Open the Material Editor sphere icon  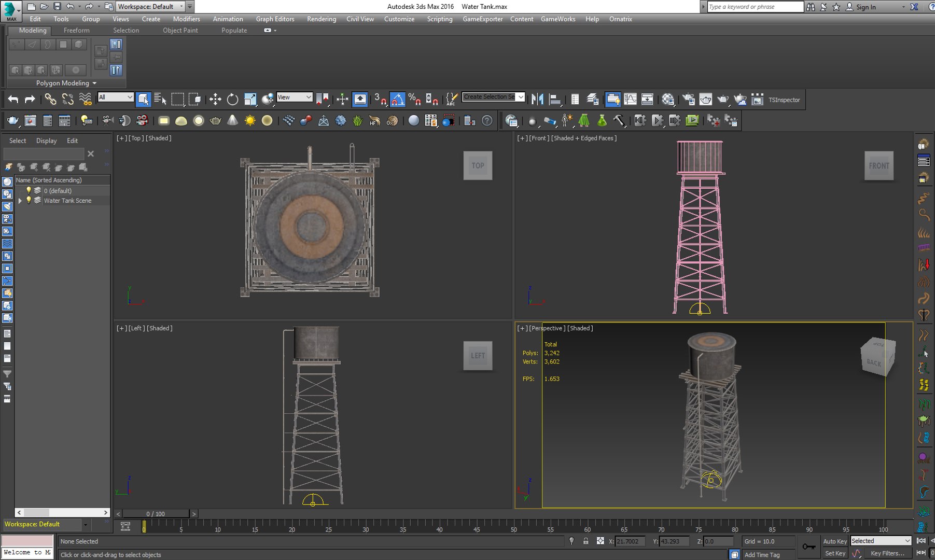[668, 99]
